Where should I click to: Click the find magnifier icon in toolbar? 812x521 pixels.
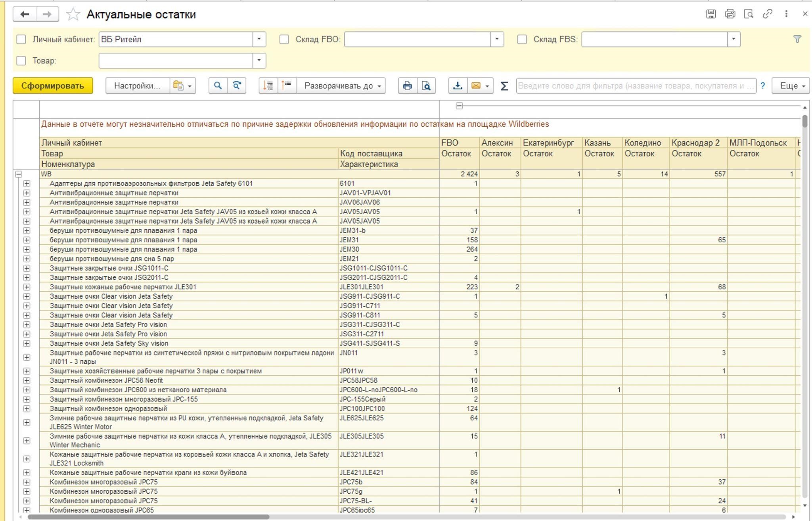click(x=218, y=86)
